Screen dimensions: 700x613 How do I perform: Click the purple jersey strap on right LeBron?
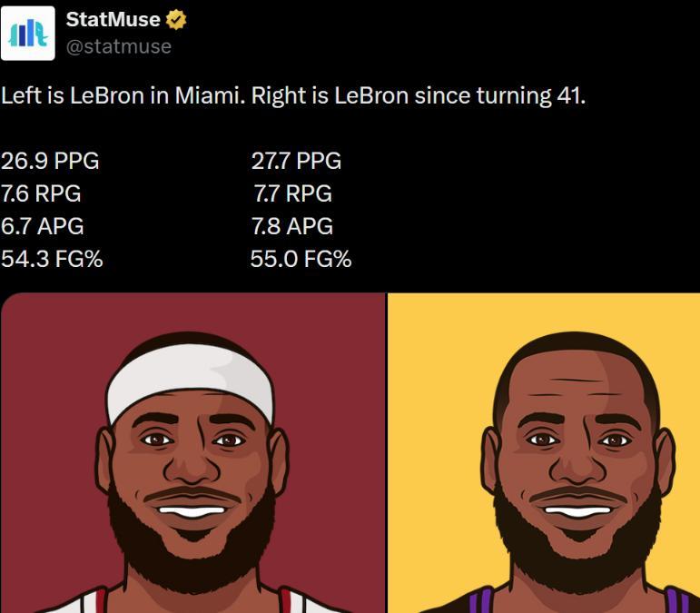(481, 601)
